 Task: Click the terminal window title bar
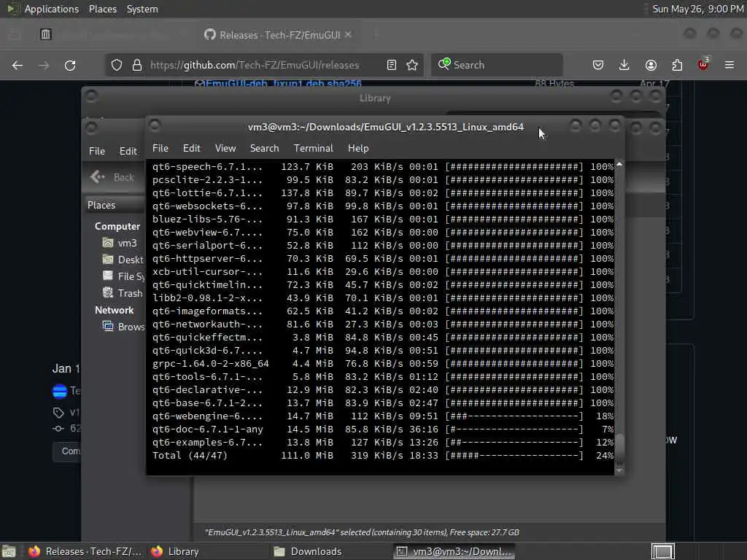tap(385, 127)
